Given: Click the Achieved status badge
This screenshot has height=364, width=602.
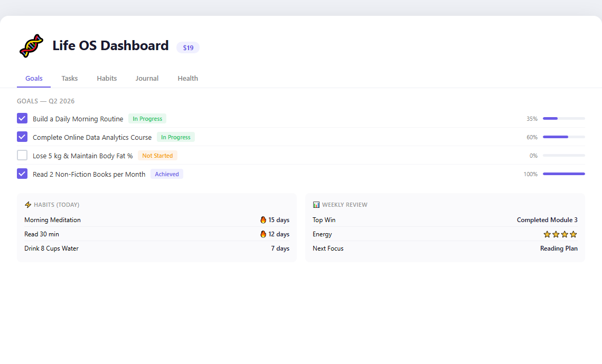Looking at the screenshot, I should pos(167,174).
